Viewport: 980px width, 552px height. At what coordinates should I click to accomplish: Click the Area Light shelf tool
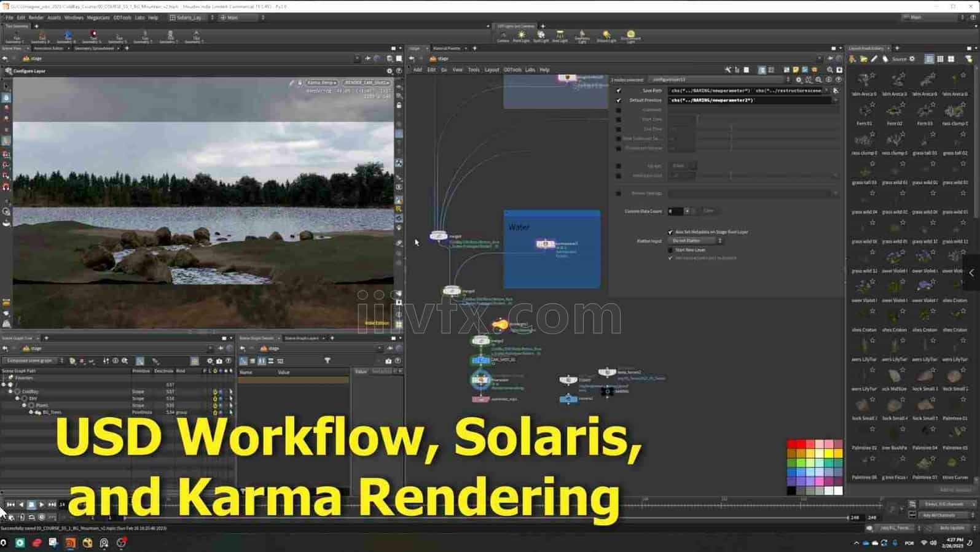pyautogui.click(x=560, y=37)
